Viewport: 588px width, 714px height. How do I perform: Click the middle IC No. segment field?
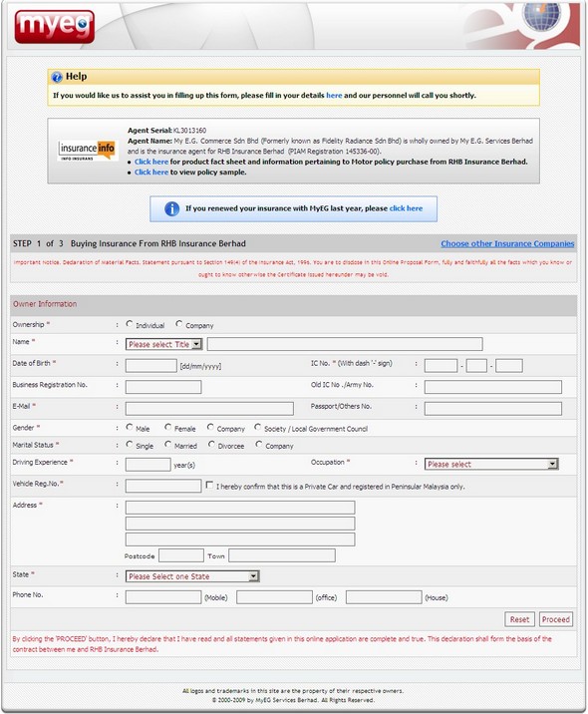tap(476, 366)
